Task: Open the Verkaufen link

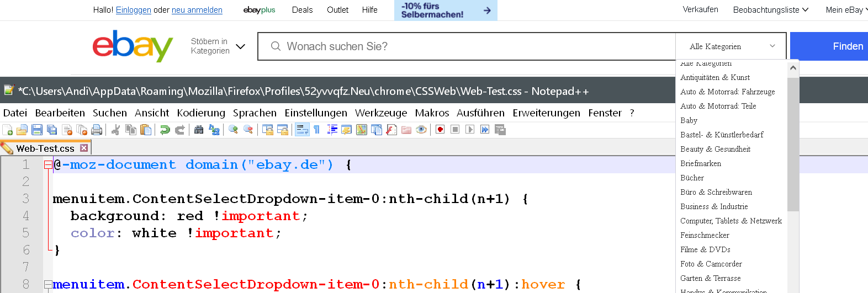Action: pyautogui.click(x=700, y=9)
